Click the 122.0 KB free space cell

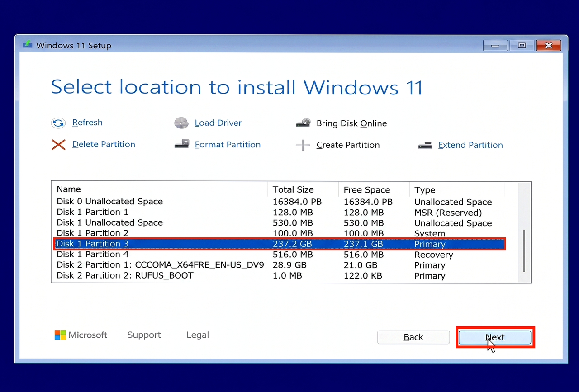(363, 275)
